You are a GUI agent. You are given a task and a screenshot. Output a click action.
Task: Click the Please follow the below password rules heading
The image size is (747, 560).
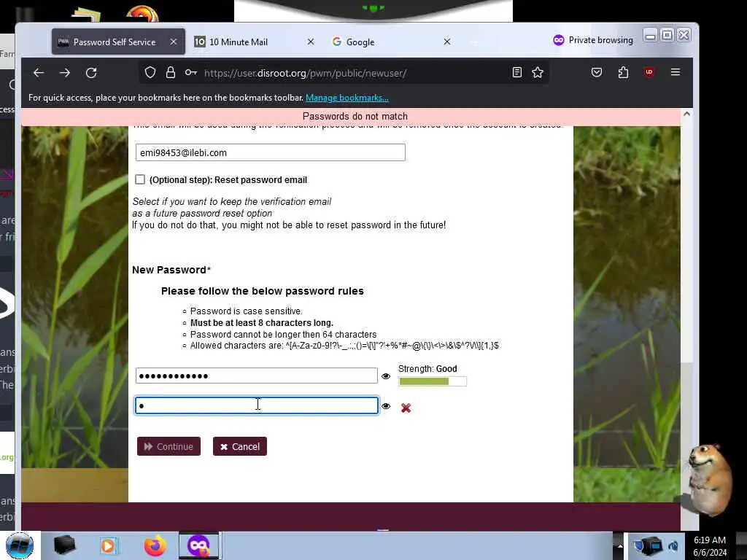[262, 291]
